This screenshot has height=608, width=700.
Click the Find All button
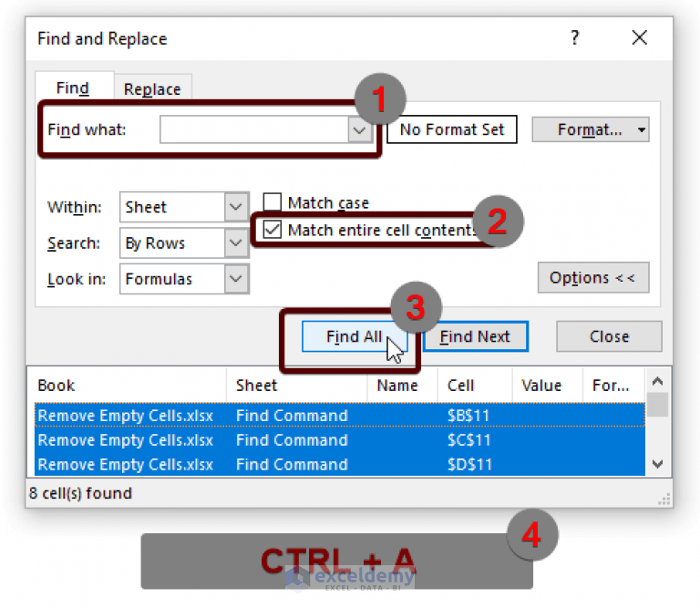click(354, 336)
